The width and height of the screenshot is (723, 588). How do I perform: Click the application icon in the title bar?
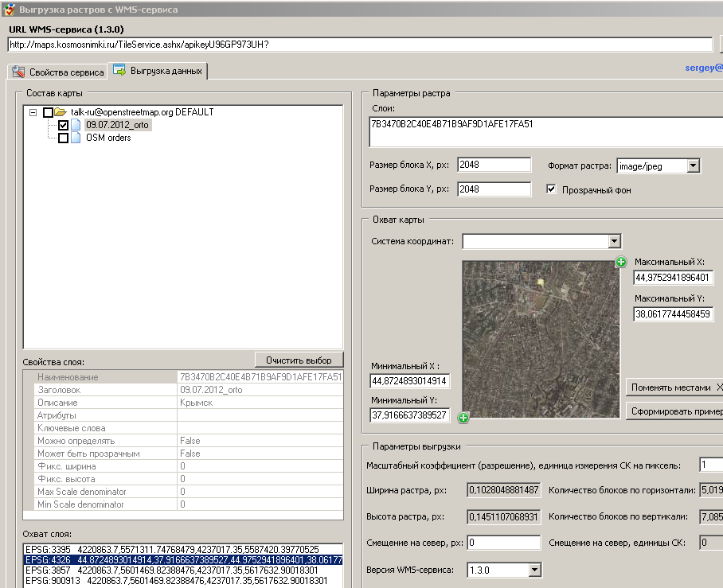[8, 10]
